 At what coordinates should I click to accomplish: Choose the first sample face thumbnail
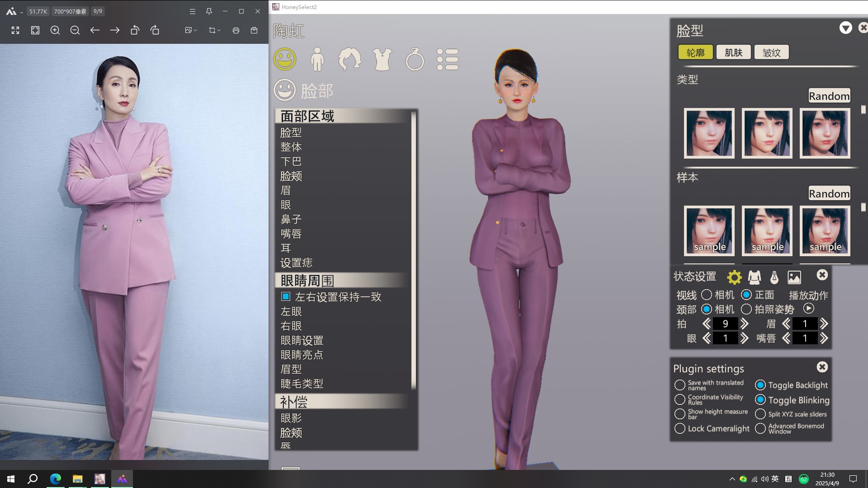coord(709,231)
